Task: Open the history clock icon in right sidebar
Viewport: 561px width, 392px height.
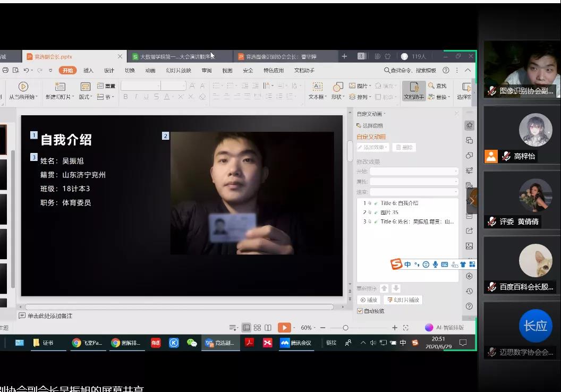Action: tap(470, 291)
